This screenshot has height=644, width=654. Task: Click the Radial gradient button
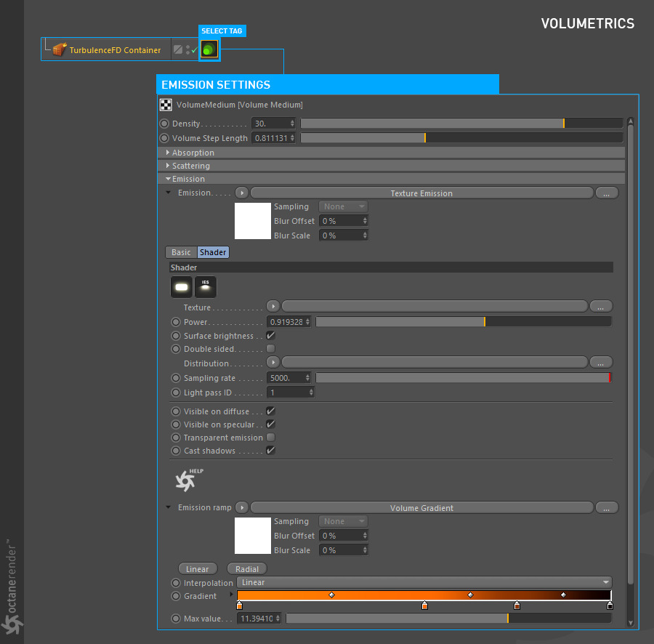pyautogui.click(x=247, y=569)
